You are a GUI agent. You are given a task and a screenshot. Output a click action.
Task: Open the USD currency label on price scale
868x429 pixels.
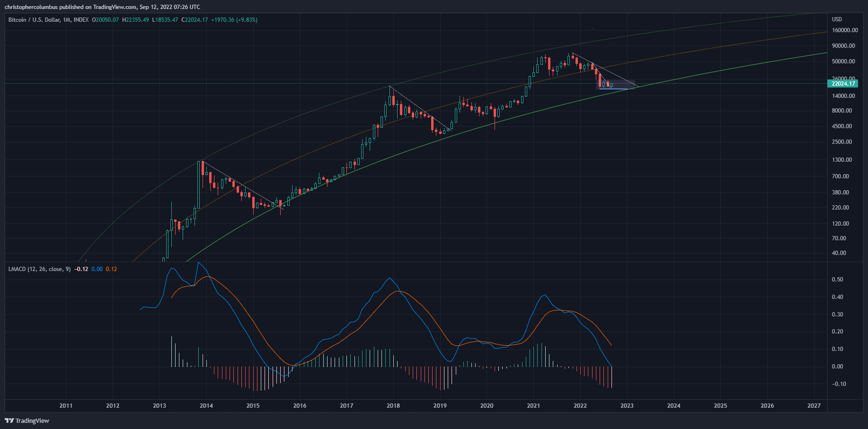coord(837,19)
